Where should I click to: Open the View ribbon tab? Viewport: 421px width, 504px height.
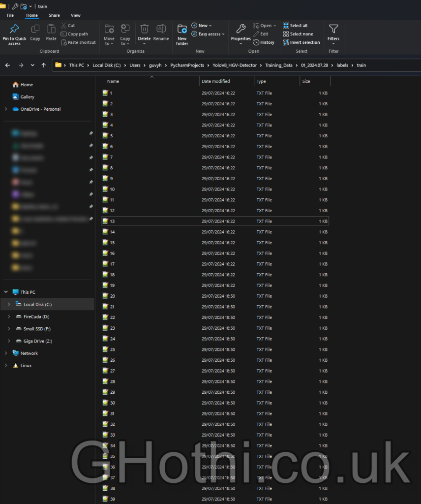(75, 15)
